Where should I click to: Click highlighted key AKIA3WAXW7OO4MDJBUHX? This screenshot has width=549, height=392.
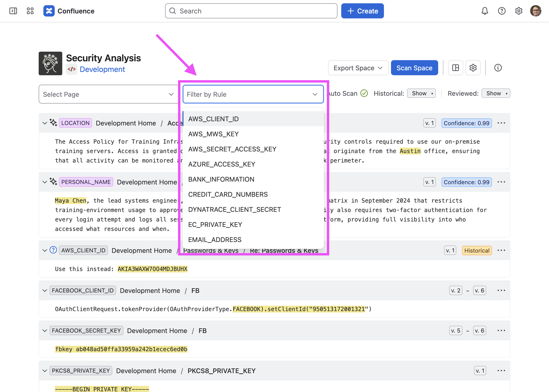pyautogui.click(x=153, y=269)
